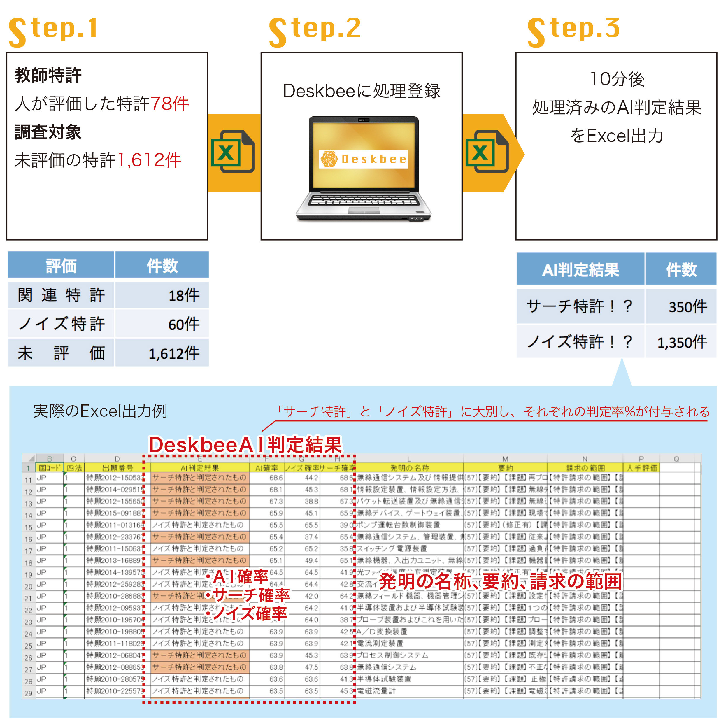Viewport: 728px width, 724px height.
Task: Click the AI判定結果 header cell in the spreadsheet
Action: pyautogui.click(x=200, y=468)
